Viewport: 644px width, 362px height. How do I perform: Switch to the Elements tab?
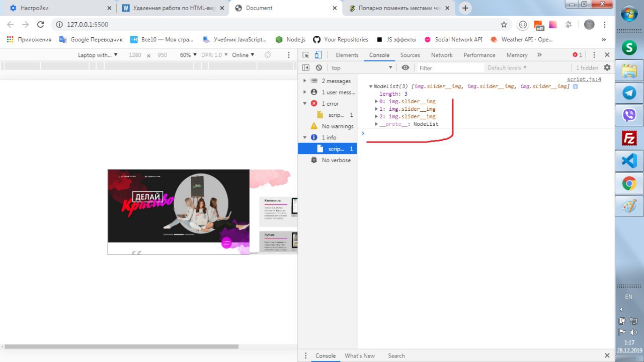click(347, 55)
